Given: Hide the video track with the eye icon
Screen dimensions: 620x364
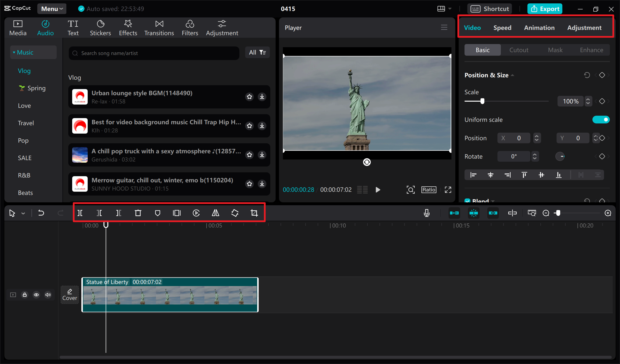Looking at the screenshot, I should pos(36,295).
